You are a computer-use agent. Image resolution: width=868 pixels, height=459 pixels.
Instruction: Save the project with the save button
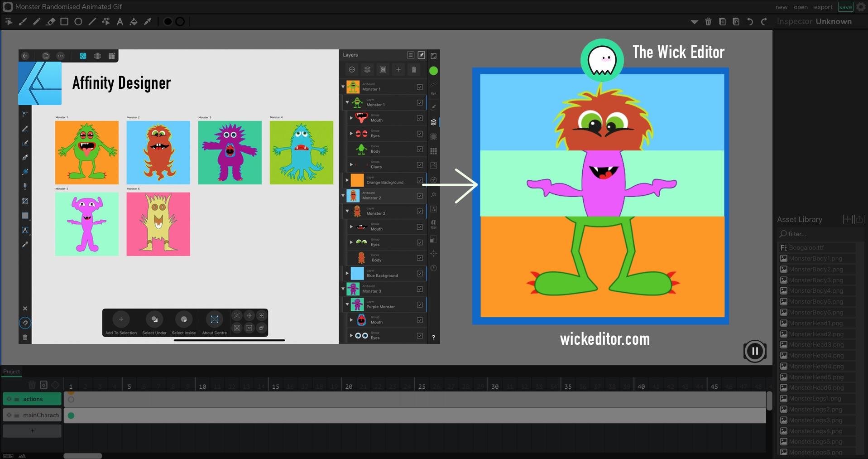[845, 7]
